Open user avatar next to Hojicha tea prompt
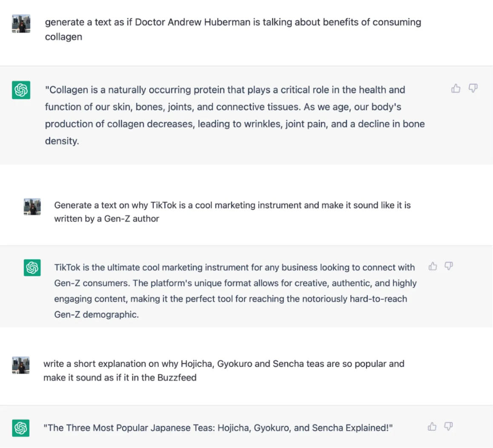 (x=21, y=365)
